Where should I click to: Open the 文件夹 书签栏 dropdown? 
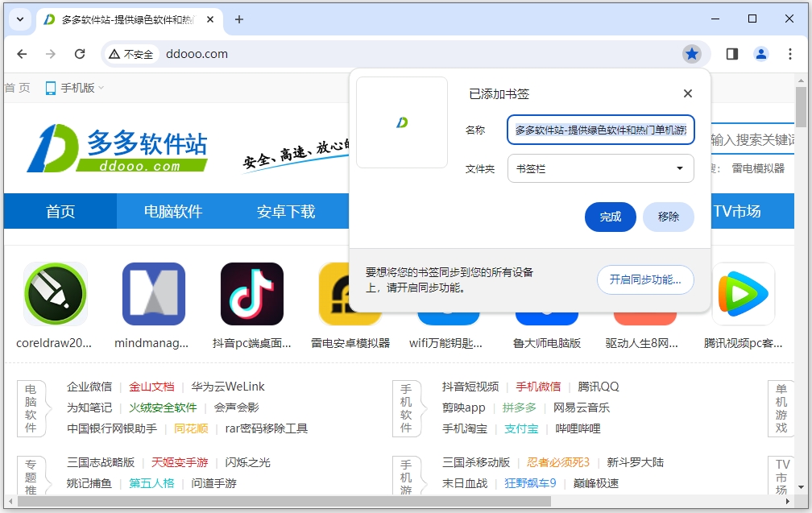tap(601, 169)
